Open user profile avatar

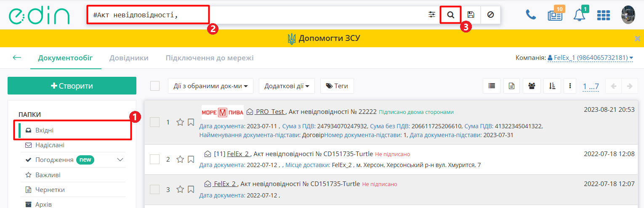628,15
